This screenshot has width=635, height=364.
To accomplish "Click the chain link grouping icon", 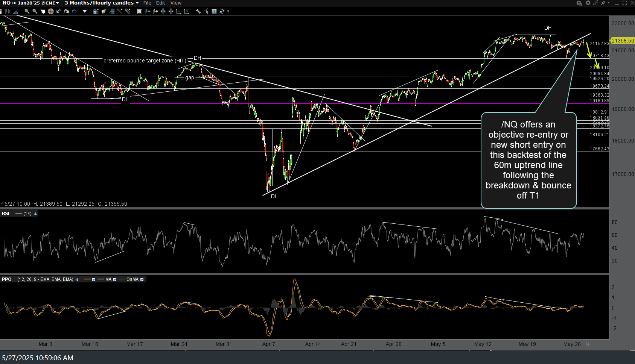I will [595, 3].
